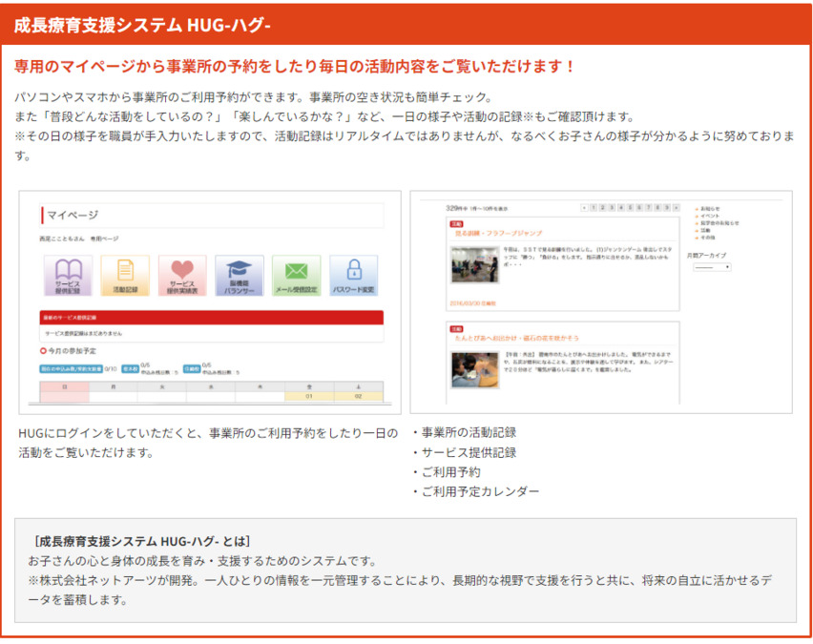Open the padlock パスワード変更 icon
This screenshot has height=644, width=813.
tap(354, 276)
